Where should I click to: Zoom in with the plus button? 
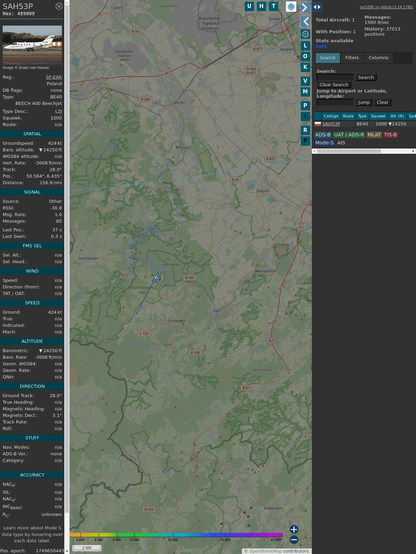point(294,529)
